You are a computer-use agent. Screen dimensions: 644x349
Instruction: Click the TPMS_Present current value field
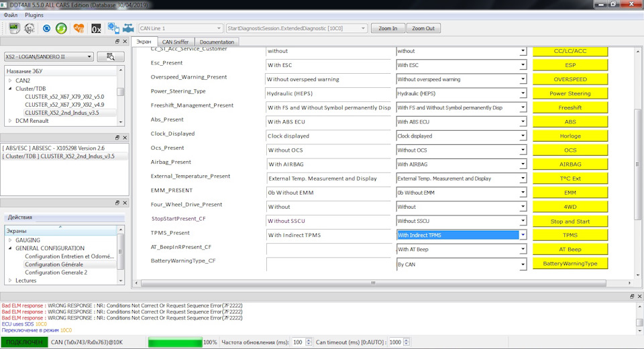tap(328, 235)
